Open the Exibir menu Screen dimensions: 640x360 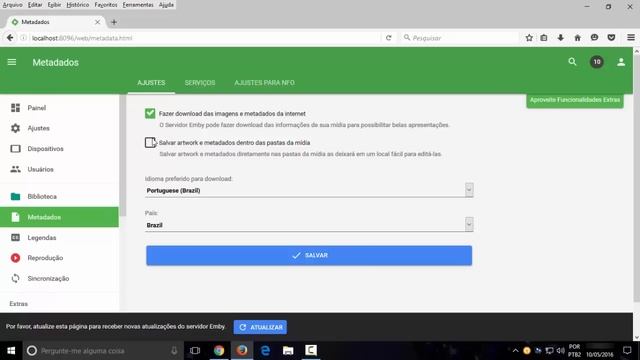pyautogui.click(x=54, y=5)
